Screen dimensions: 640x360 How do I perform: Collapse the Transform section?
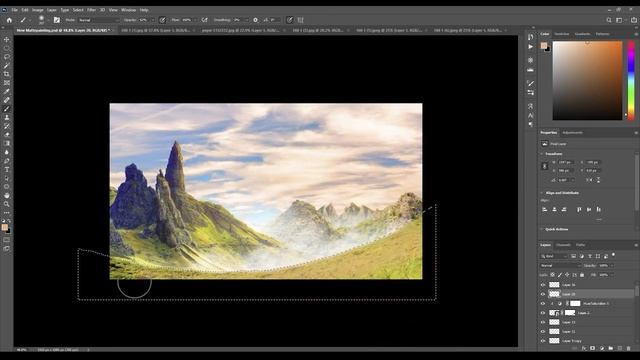[542, 154]
